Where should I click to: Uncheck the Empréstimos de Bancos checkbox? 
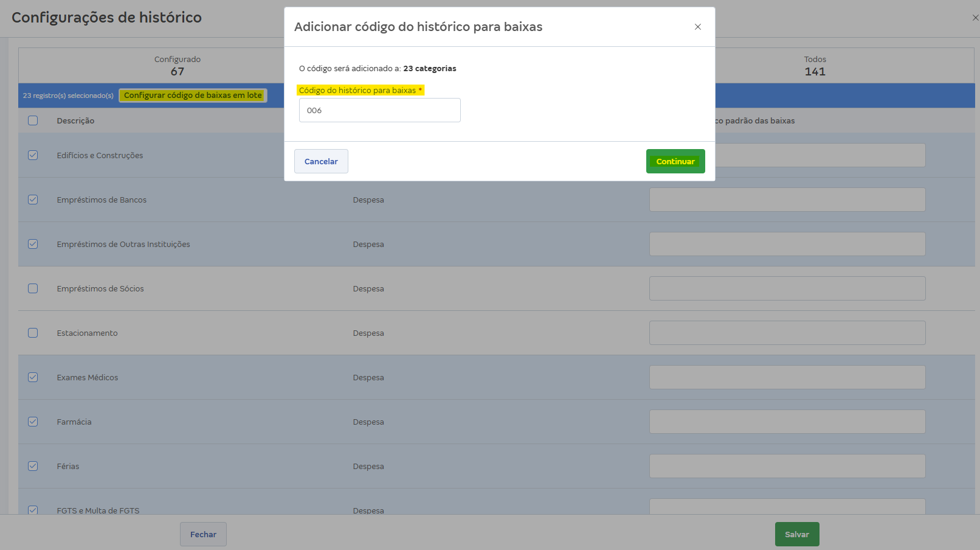33,200
